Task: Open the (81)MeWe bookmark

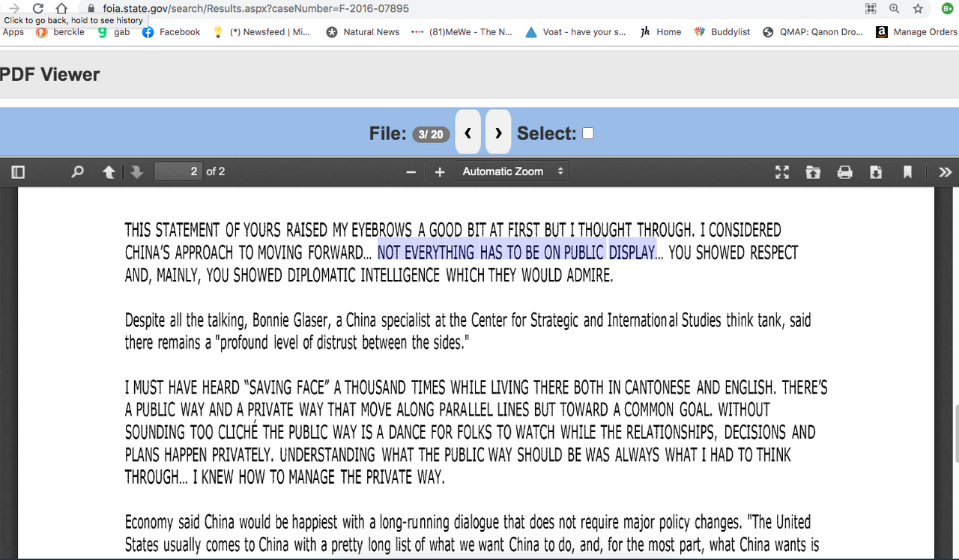Action: click(462, 32)
